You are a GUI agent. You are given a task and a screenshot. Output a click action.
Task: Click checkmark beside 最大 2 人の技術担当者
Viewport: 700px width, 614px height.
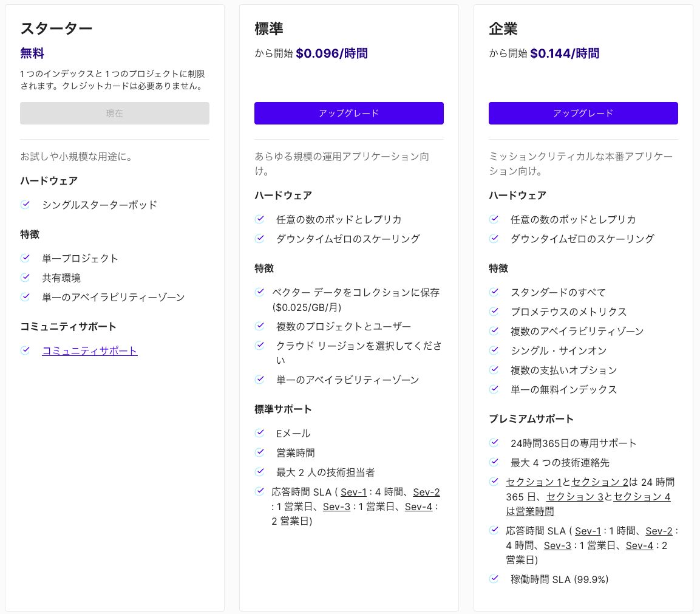point(260,471)
